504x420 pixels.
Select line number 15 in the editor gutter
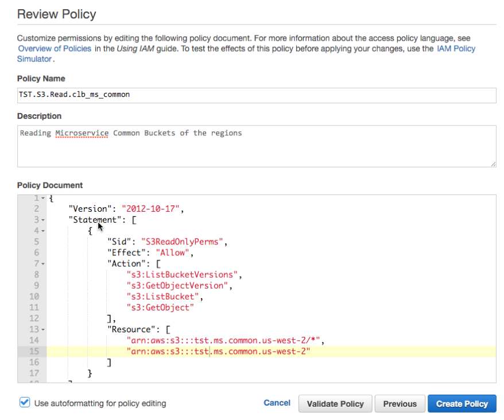click(33, 351)
